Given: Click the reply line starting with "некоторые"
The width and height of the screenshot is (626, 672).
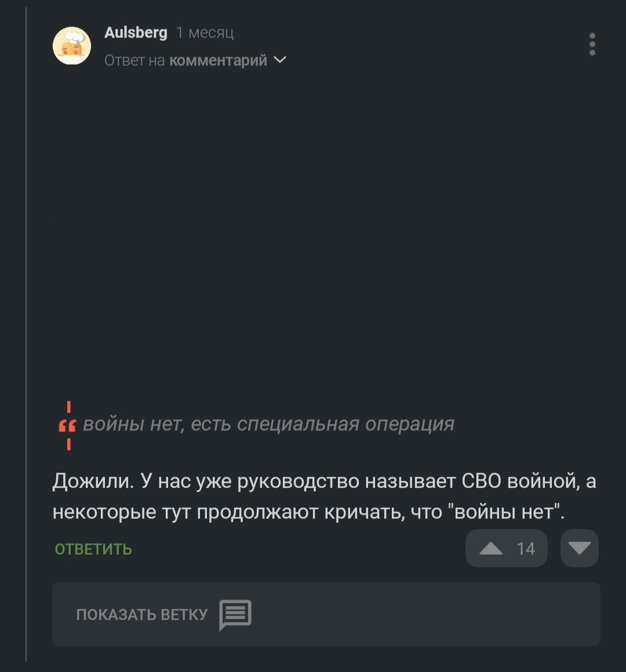Looking at the screenshot, I should pyautogui.click(x=308, y=512).
